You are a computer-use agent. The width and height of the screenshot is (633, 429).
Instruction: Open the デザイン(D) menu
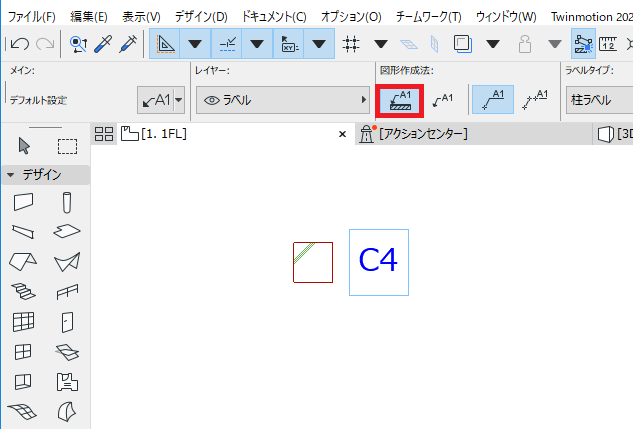201,17
